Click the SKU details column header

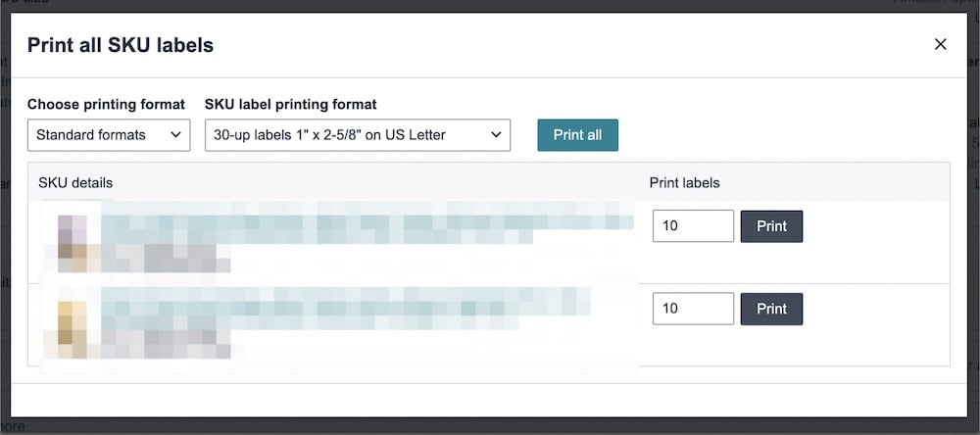75,183
